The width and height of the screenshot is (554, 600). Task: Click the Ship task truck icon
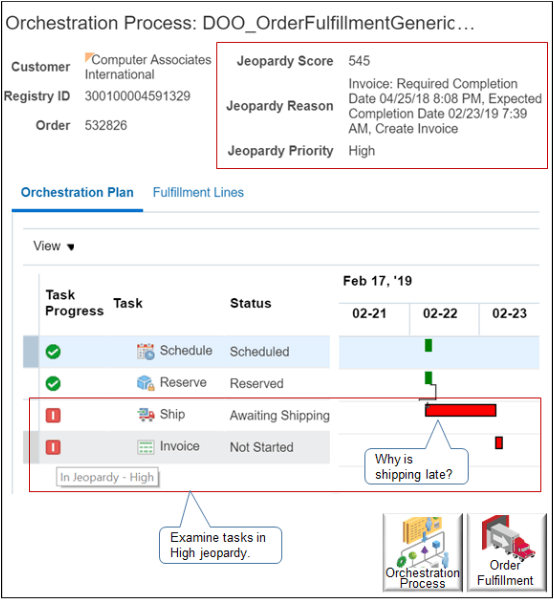(145, 414)
